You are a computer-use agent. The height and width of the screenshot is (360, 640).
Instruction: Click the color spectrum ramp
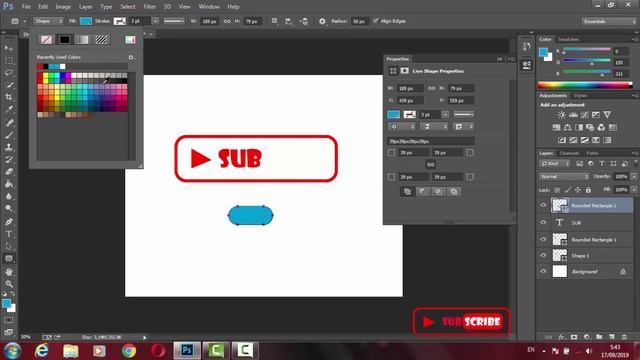tap(585, 85)
